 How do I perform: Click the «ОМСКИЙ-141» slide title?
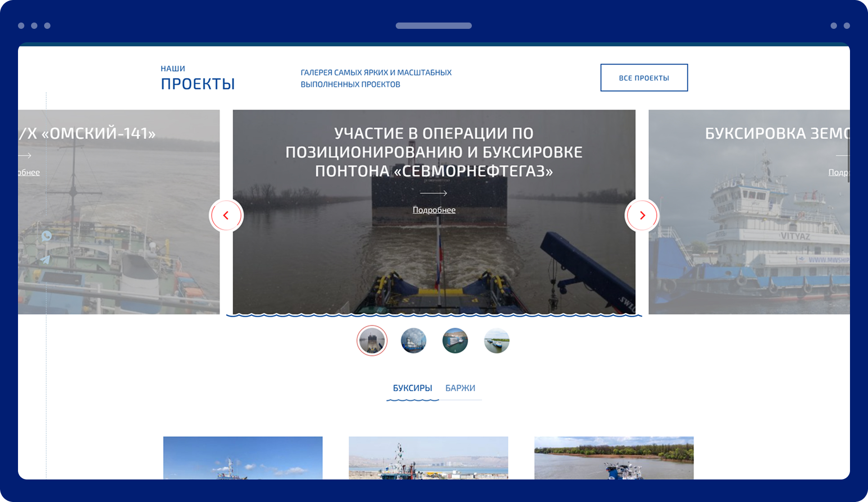click(87, 133)
